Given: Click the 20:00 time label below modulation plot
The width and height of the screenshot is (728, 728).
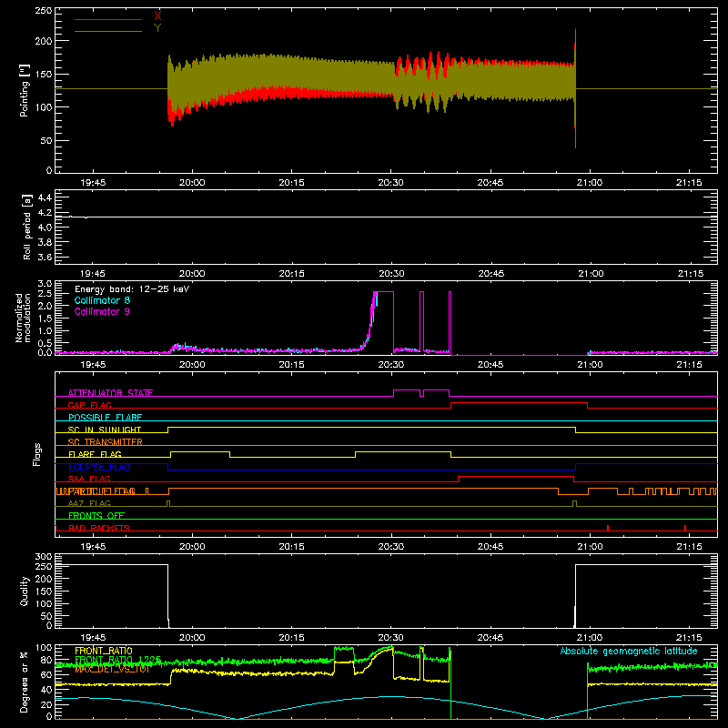Looking at the screenshot, I should pyautogui.click(x=192, y=365).
